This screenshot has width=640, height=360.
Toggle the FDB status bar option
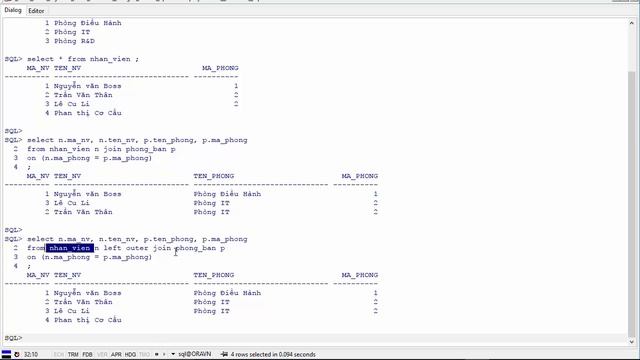87,354
